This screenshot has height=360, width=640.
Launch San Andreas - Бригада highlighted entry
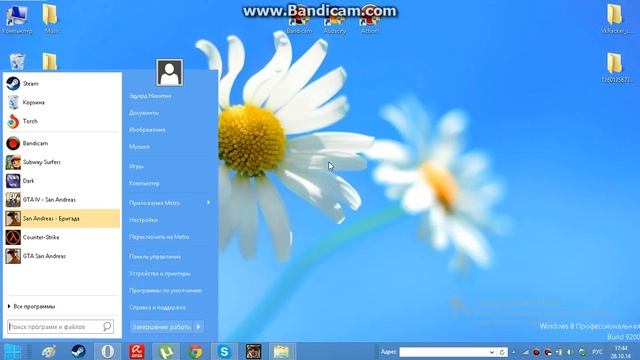click(62, 218)
